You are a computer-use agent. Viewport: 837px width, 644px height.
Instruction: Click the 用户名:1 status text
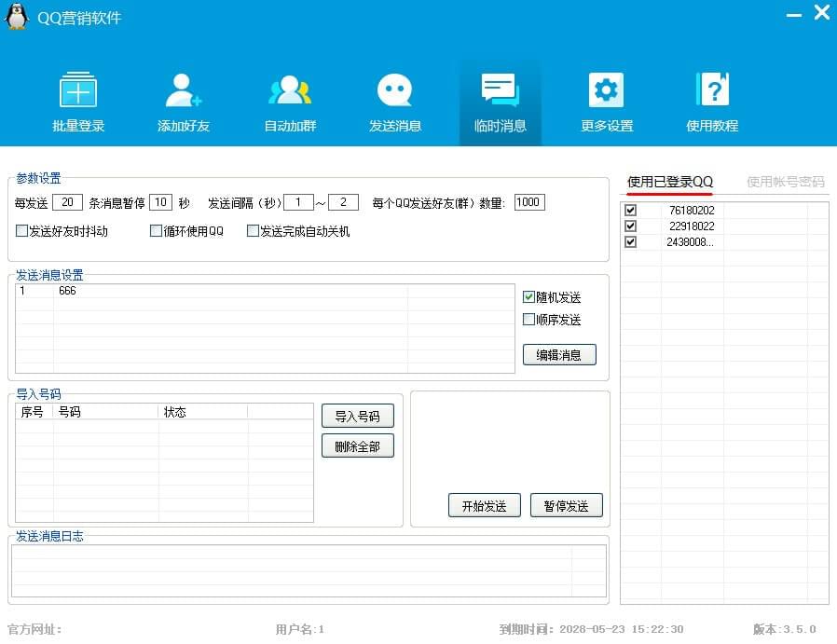pyautogui.click(x=300, y=629)
